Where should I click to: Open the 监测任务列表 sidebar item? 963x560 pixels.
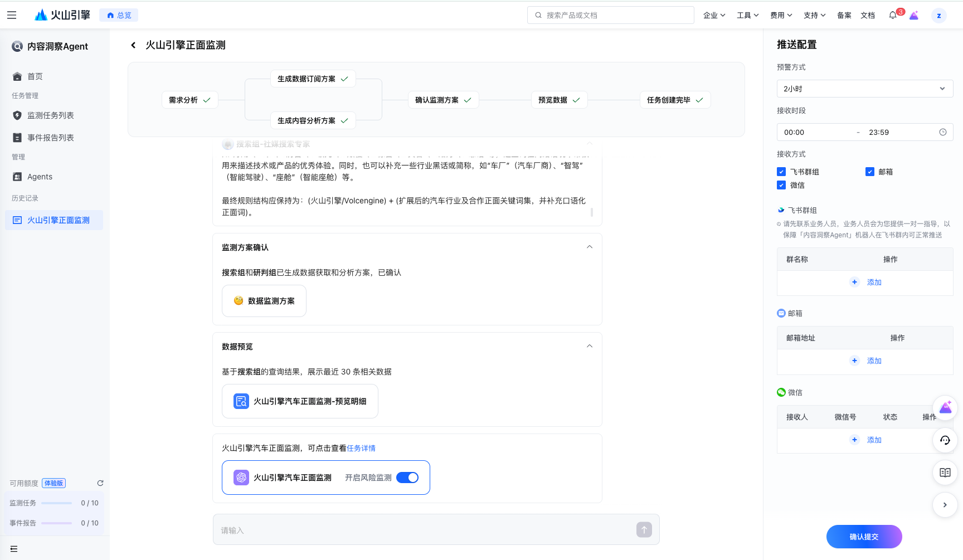pos(51,115)
